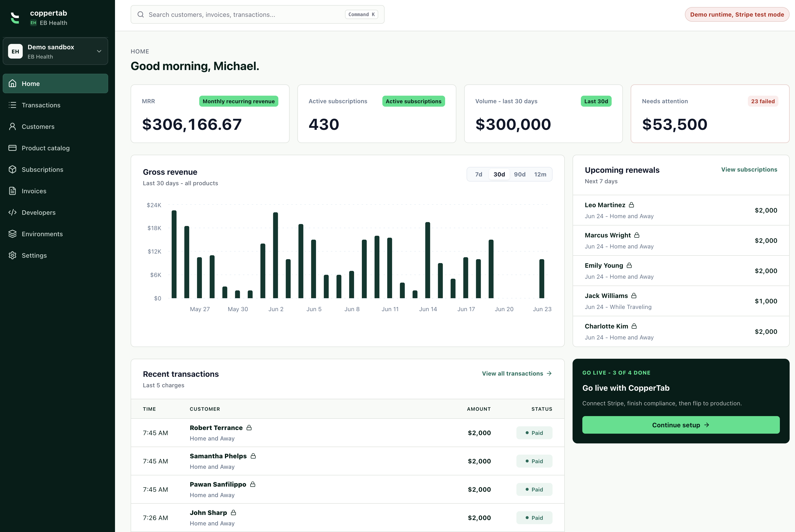Click the Invoices document icon
The height and width of the screenshot is (532, 795).
[x=12, y=191]
